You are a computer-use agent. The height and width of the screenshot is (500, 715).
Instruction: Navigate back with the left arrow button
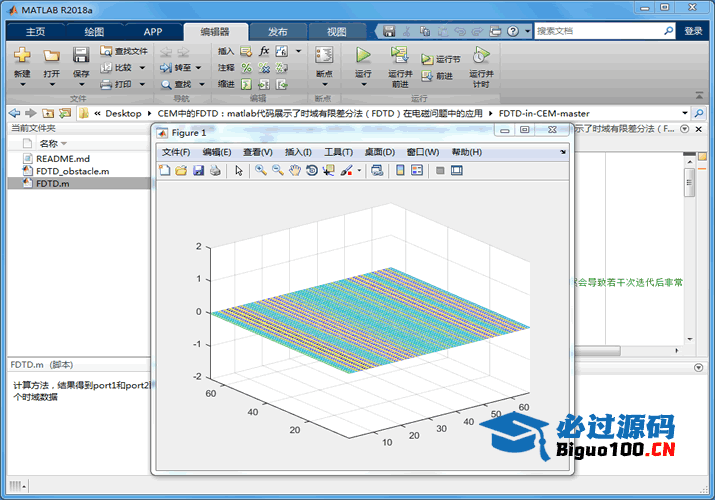pyautogui.click(x=15, y=113)
